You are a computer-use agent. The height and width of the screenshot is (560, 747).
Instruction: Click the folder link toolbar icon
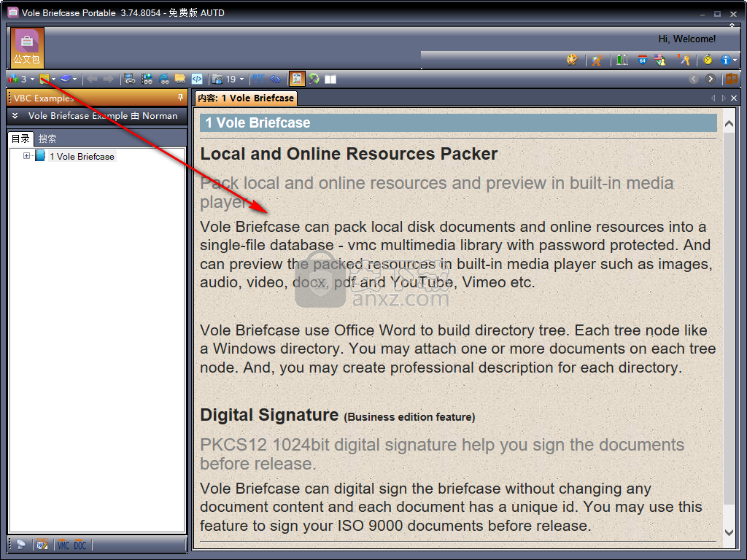(180, 79)
